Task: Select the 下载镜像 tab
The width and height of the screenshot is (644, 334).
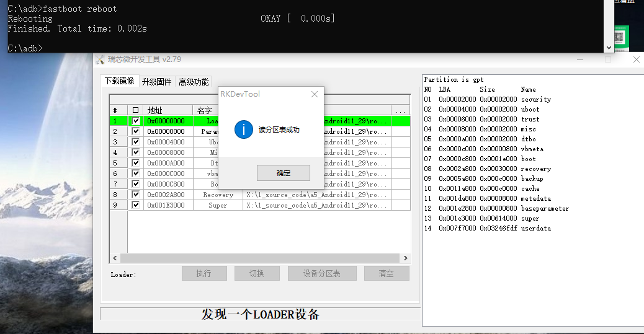Action: tap(119, 81)
